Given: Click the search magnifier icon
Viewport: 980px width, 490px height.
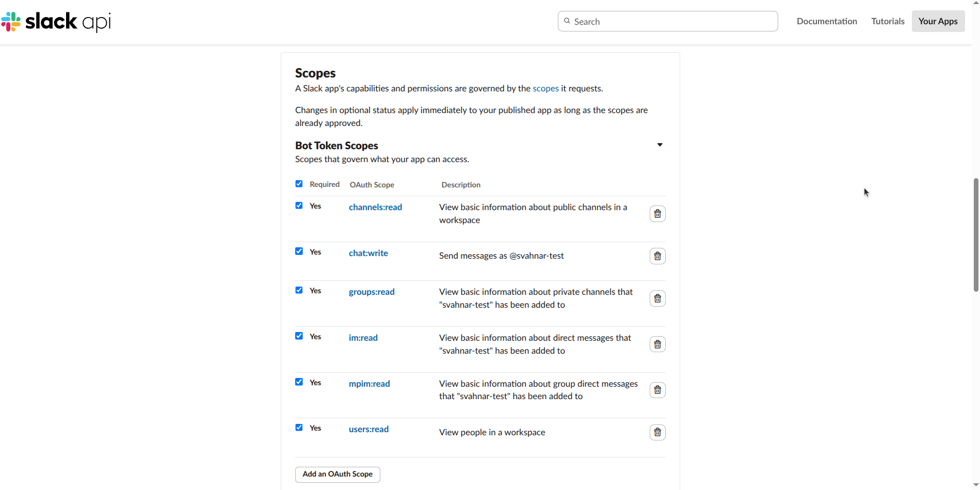Looking at the screenshot, I should coord(567,21).
